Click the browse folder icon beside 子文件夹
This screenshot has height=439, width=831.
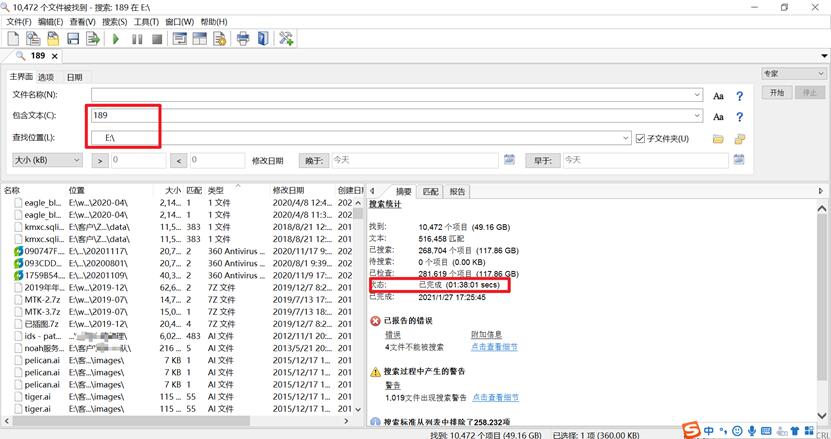(718, 138)
